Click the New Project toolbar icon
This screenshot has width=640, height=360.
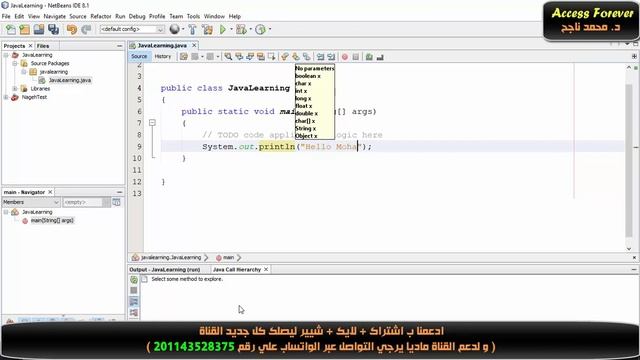coord(24,29)
